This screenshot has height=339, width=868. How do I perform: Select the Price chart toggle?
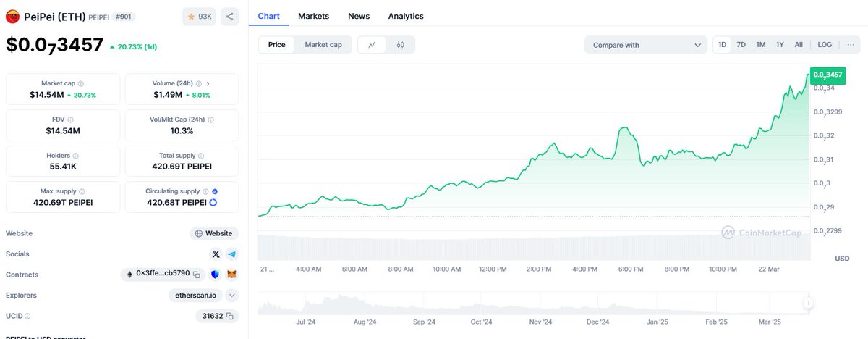pyautogui.click(x=276, y=45)
